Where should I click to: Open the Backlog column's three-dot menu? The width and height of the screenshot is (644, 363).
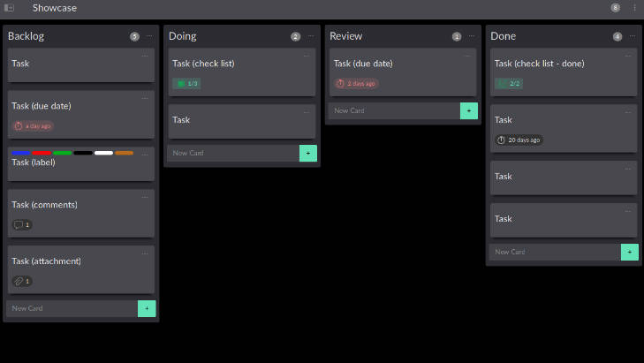point(149,36)
